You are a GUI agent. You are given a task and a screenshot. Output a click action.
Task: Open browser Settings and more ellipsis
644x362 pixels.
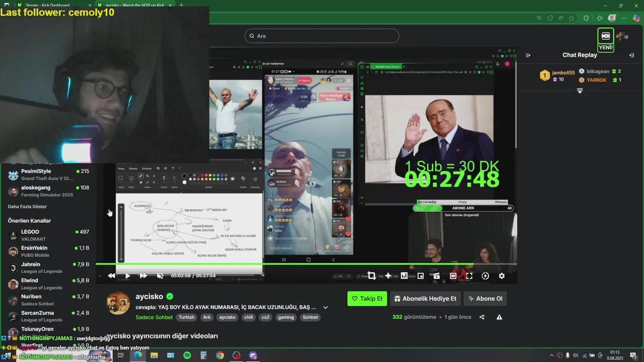tap(624, 18)
